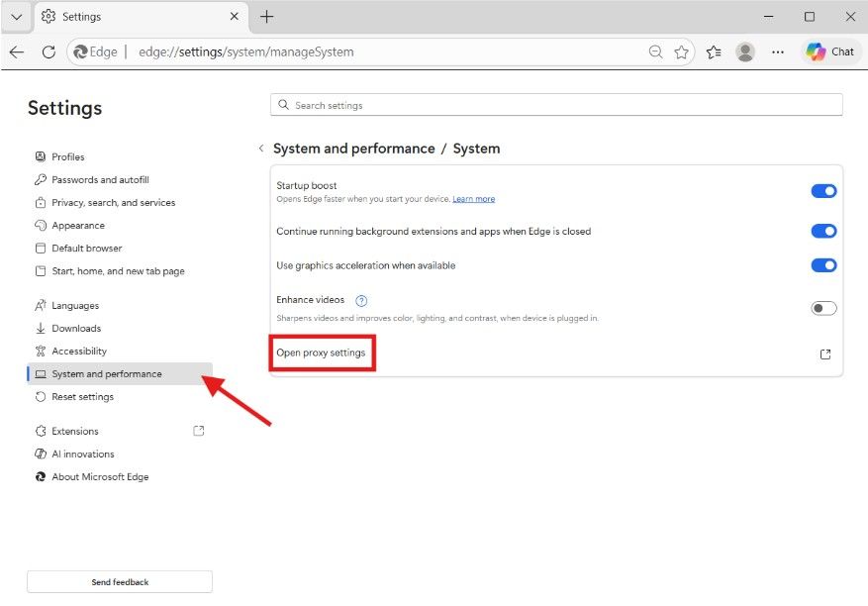The height and width of the screenshot is (606, 868).
Task: Click the Send feedback button
Action: 120,581
